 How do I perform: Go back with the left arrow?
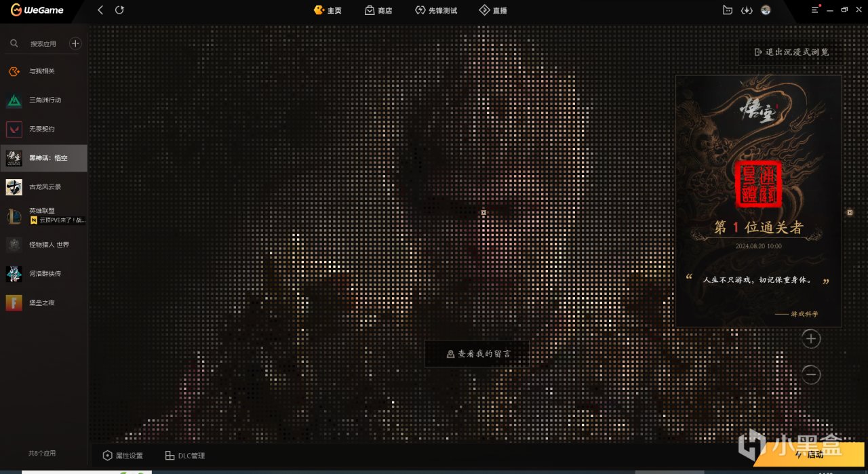(100, 10)
